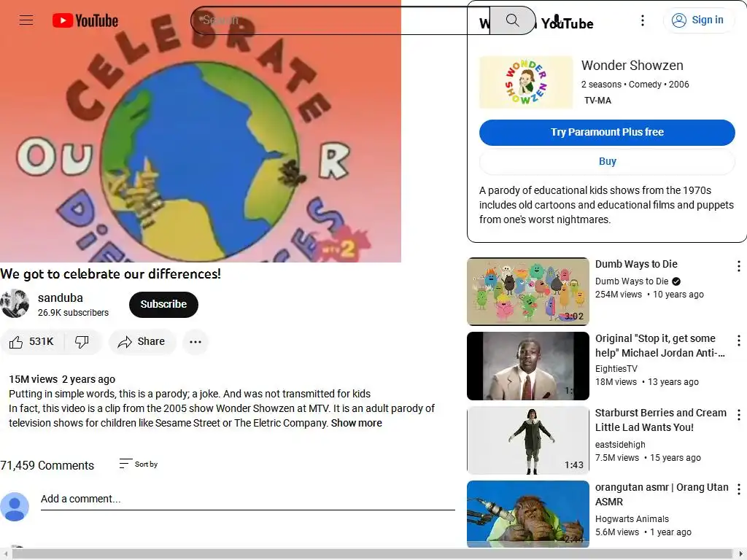Viewport: 747px width, 560px height.
Task: Click the 15M views text
Action: click(33, 379)
